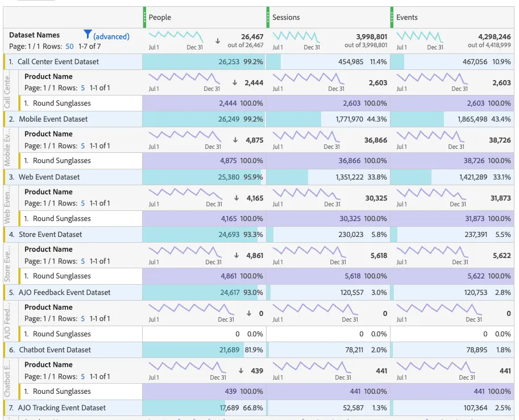The width and height of the screenshot is (519, 420).
Task: Click the 1,865,498 Events cell
Action: coord(452,119)
